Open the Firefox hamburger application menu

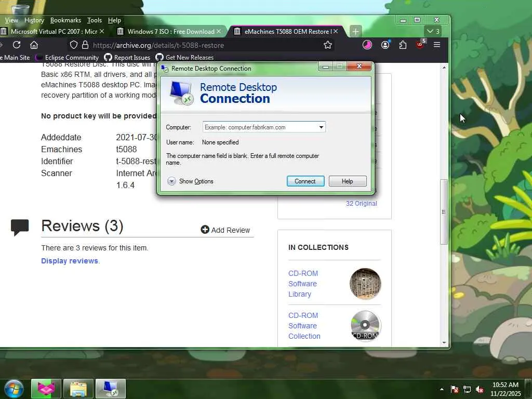(436, 45)
